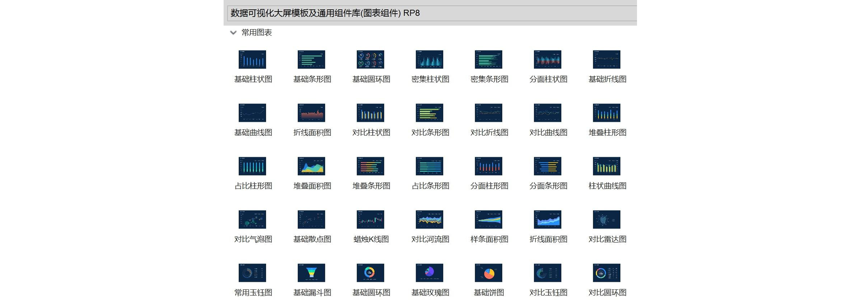Viewport: 868px width, 307px height.
Task: Pick the 折线面积图 icon beside 基础曲线图
Action: point(311,113)
